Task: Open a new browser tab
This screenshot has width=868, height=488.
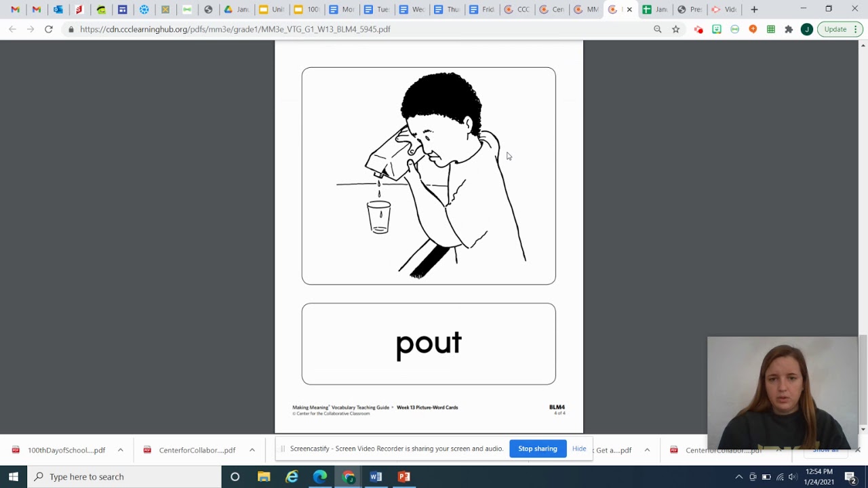Action: (x=754, y=9)
